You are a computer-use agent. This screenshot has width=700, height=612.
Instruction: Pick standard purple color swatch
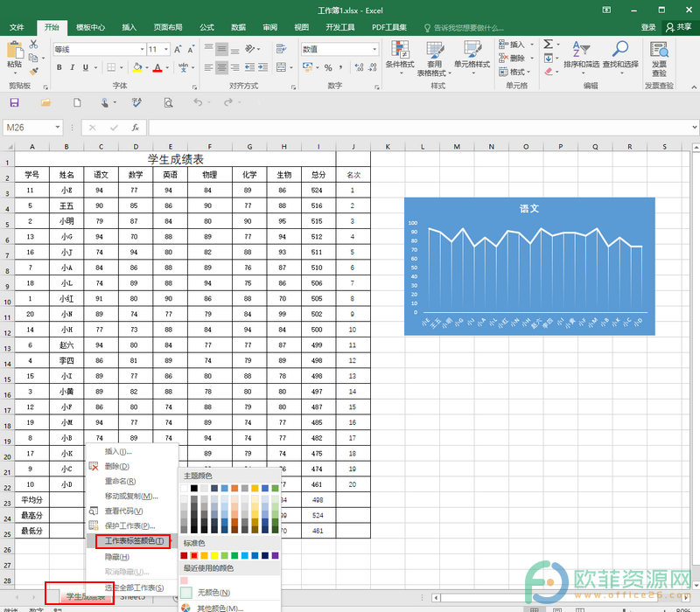(x=275, y=556)
